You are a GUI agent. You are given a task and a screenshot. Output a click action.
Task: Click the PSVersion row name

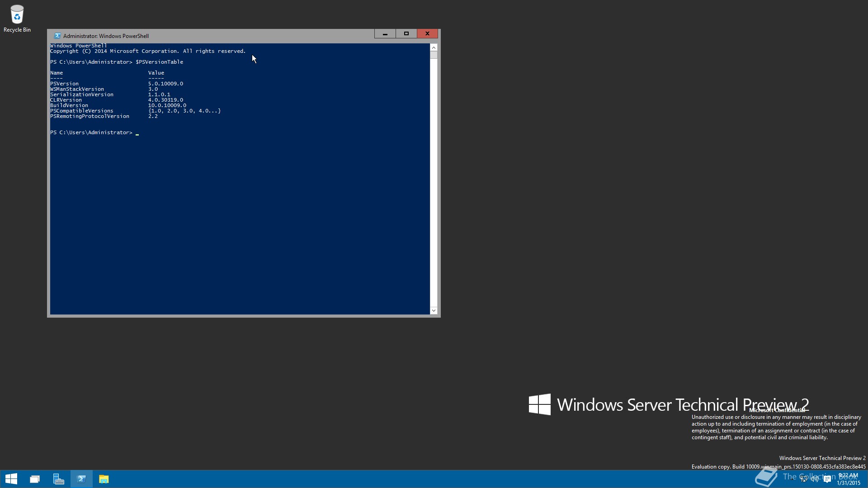click(x=64, y=84)
